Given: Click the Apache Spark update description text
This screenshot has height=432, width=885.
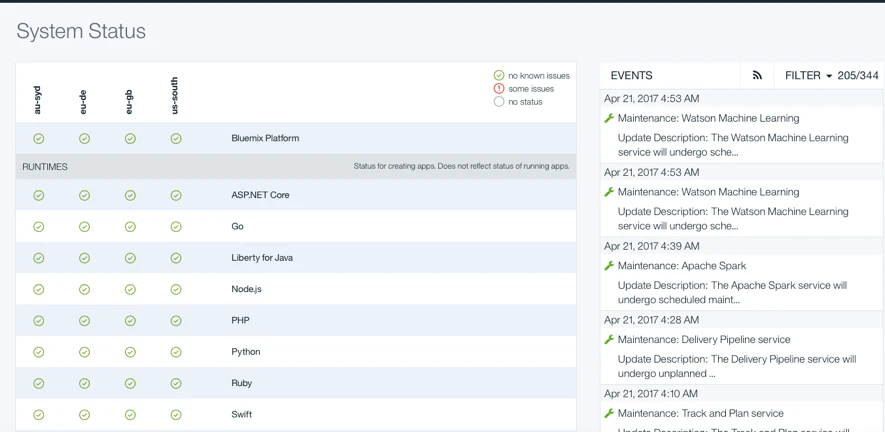Looking at the screenshot, I should [x=733, y=293].
